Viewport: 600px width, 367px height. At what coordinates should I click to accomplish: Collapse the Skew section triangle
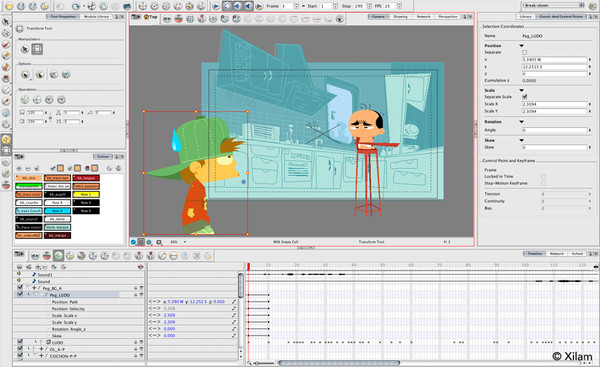click(521, 140)
